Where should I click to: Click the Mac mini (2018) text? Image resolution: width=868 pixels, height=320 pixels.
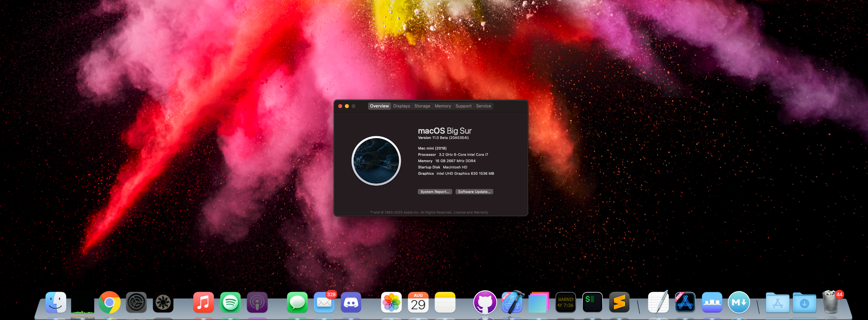pos(432,148)
